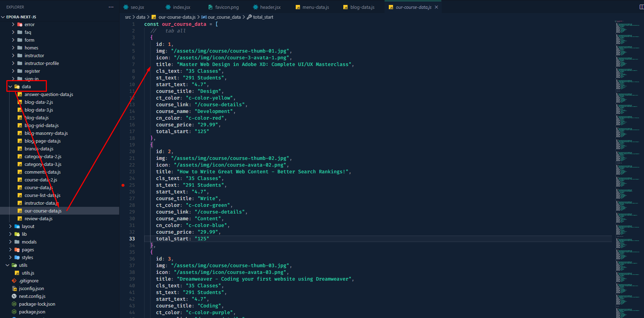
Task: Close the our-course-data.js tab
Action: point(436,7)
